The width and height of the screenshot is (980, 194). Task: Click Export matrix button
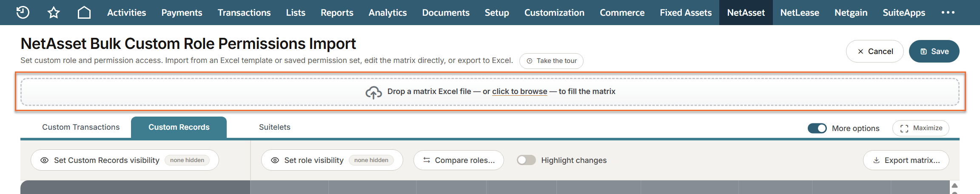point(906,160)
